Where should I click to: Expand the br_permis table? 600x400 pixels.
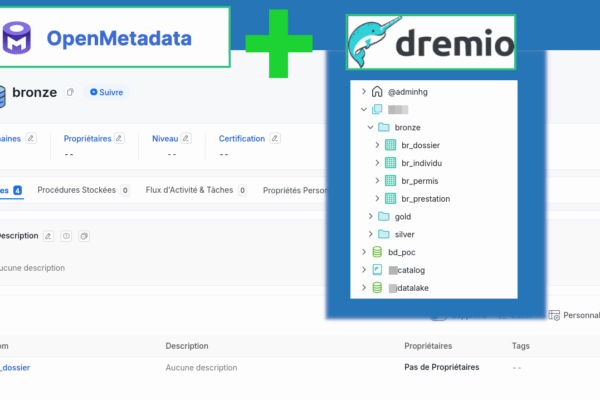click(377, 181)
